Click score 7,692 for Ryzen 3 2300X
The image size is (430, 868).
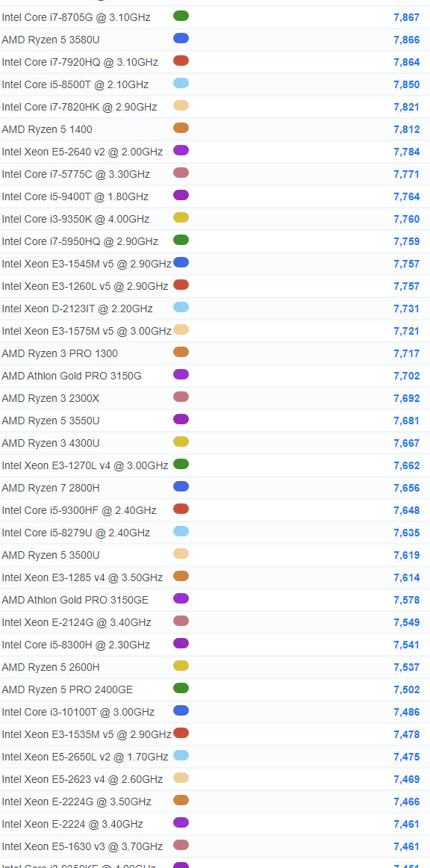click(x=407, y=398)
